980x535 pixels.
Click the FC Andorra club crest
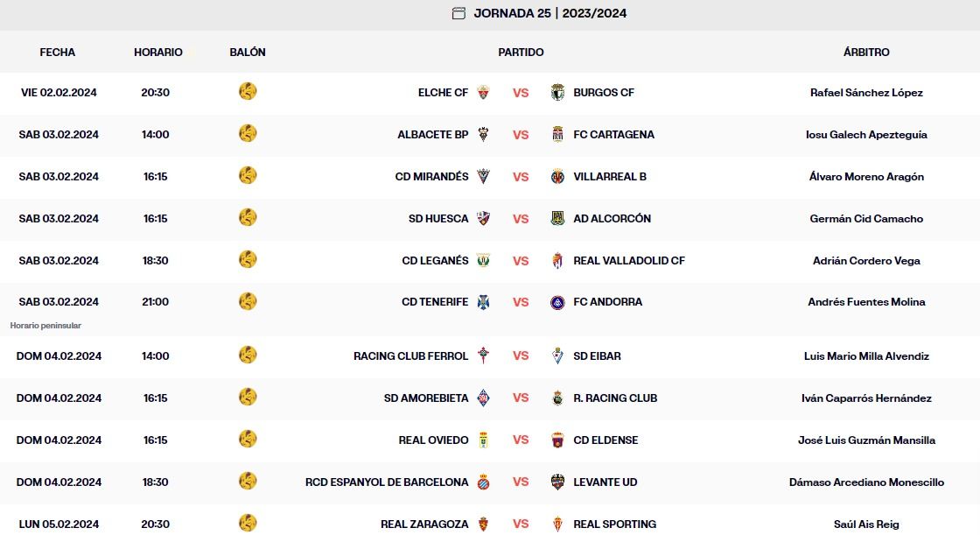pos(557,302)
